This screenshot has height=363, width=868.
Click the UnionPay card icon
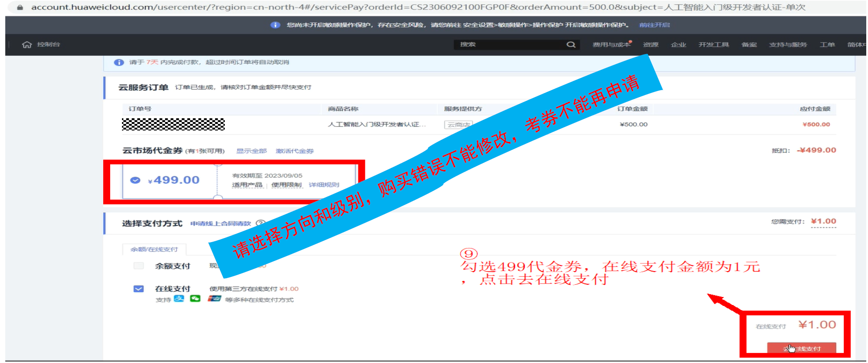coord(214,299)
